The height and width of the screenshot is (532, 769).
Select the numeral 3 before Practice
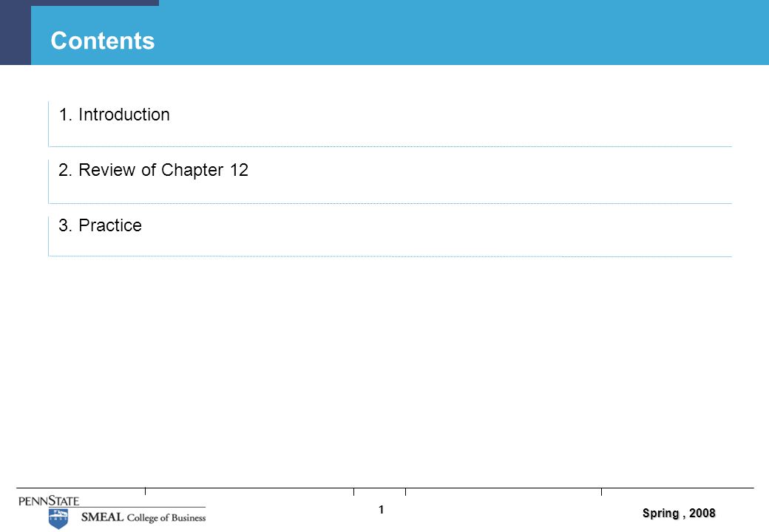[x=64, y=225]
